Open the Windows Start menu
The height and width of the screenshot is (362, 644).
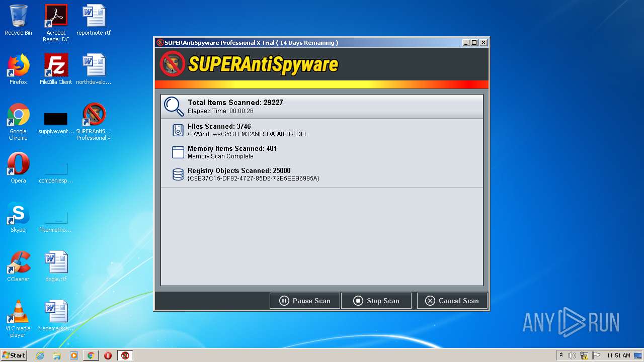click(14, 355)
